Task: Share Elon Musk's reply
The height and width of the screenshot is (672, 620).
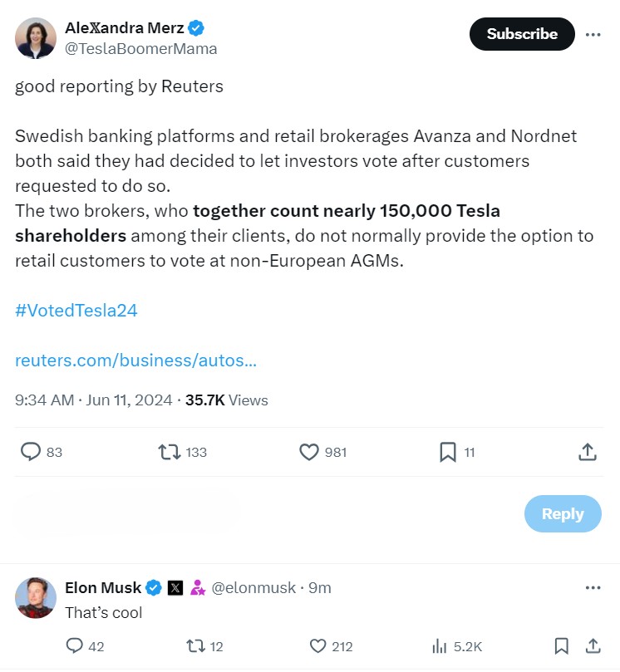Action: [593, 646]
